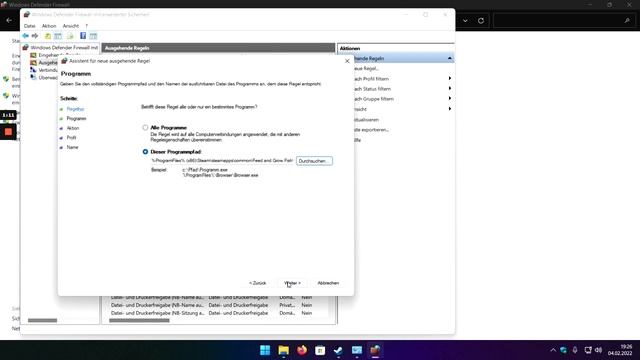Click the blue help book toolbar icon
The height and width of the screenshot is (360, 640).
(x=83, y=36)
